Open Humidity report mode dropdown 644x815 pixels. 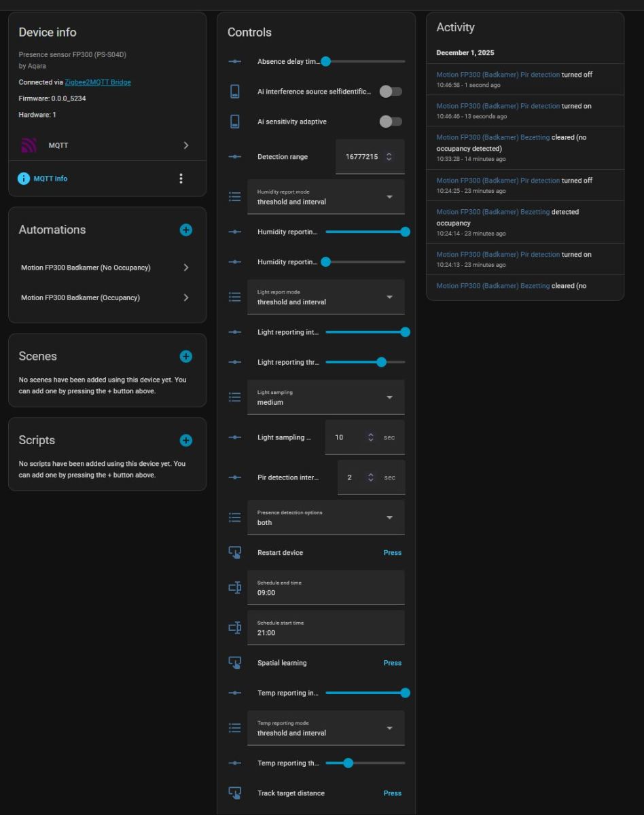click(326, 197)
